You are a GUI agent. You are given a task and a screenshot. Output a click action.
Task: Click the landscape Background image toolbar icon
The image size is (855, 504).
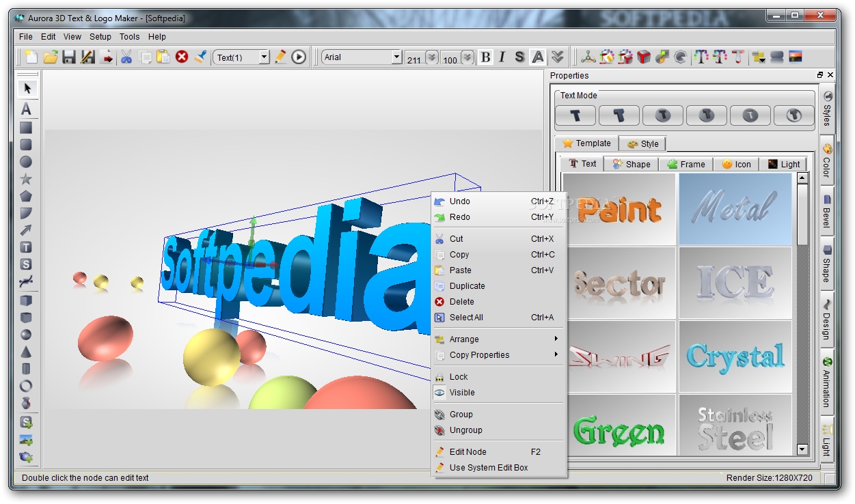(x=795, y=57)
